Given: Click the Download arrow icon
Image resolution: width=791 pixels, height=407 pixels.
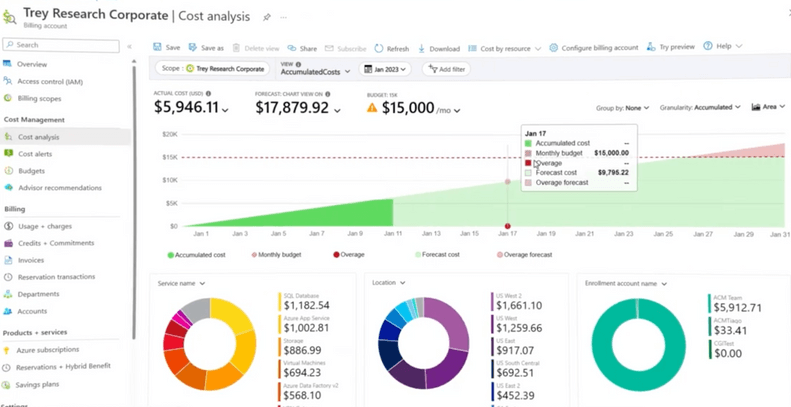Looking at the screenshot, I should pos(421,48).
